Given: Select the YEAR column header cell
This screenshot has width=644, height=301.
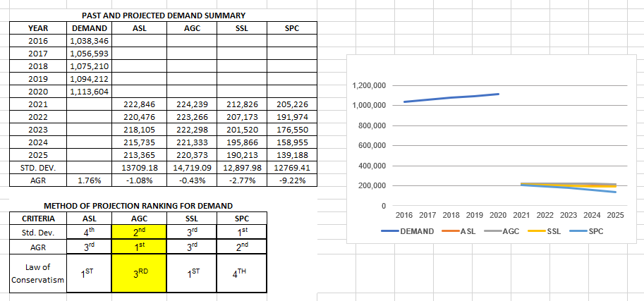Looking at the screenshot, I should click(x=38, y=28).
